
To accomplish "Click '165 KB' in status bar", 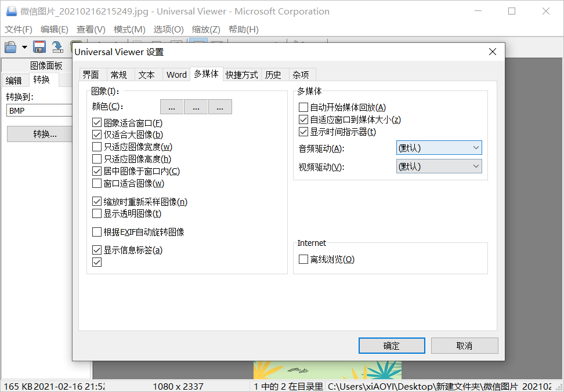I will (x=17, y=386).
